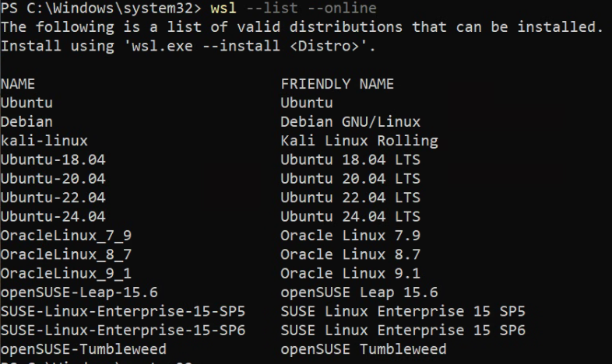Select the Debian entry in NAME column
This screenshot has width=612, height=364.
tap(26, 122)
